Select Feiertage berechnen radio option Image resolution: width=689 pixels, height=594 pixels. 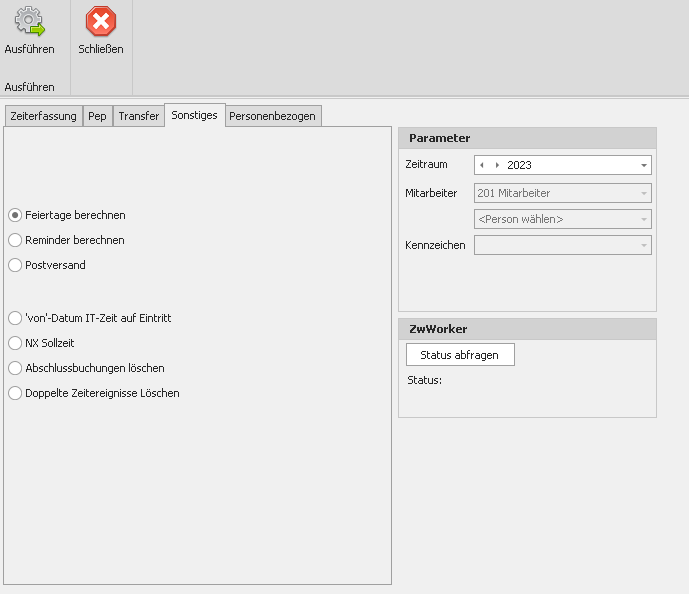pyautogui.click(x=15, y=215)
